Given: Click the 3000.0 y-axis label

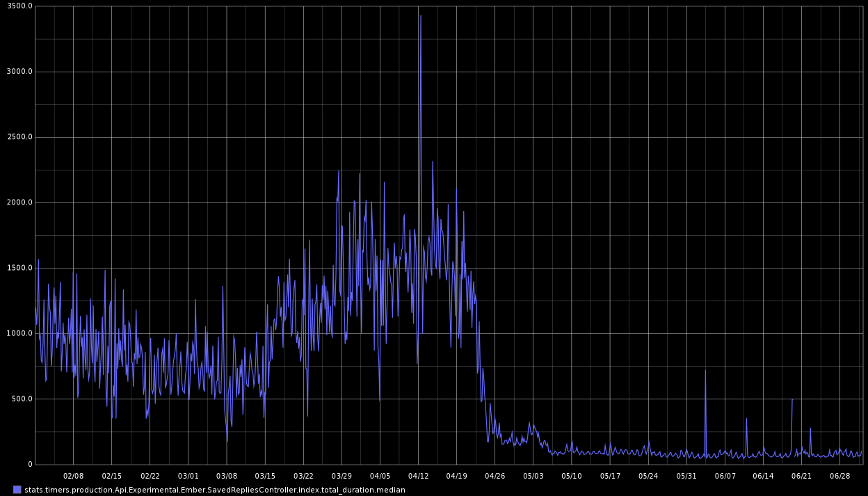Looking at the screenshot, I should (x=19, y=72).
